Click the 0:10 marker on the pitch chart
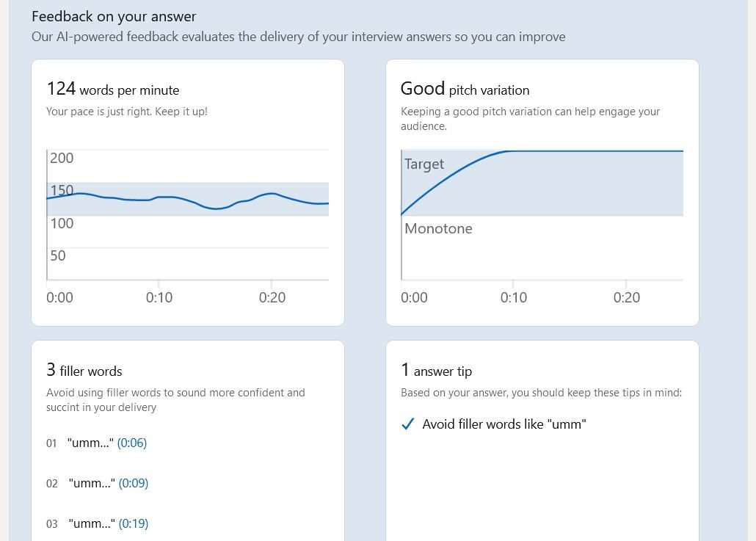Image resolution: width=756 pixels, height=541 pixels. 513,297
